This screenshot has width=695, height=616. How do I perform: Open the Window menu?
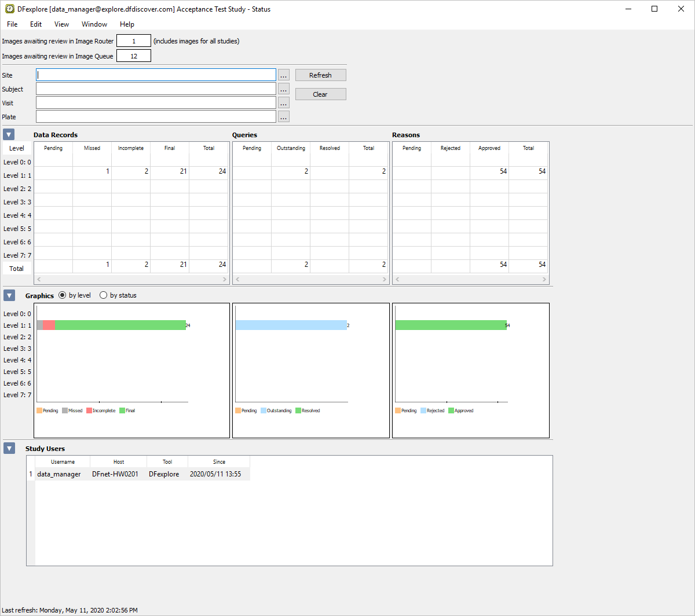point(94,24)
